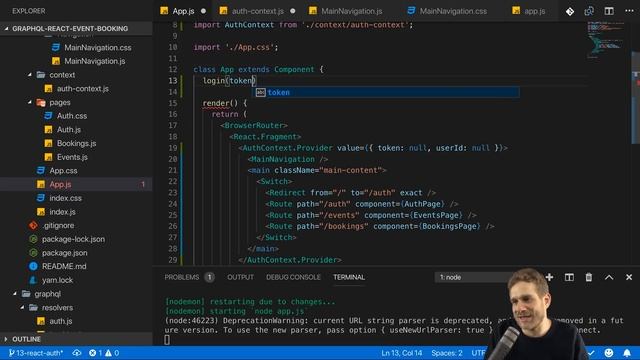This screenshot has width=640, height=360.
Task: Split the editor with layout icon
Action: point(609,11)
